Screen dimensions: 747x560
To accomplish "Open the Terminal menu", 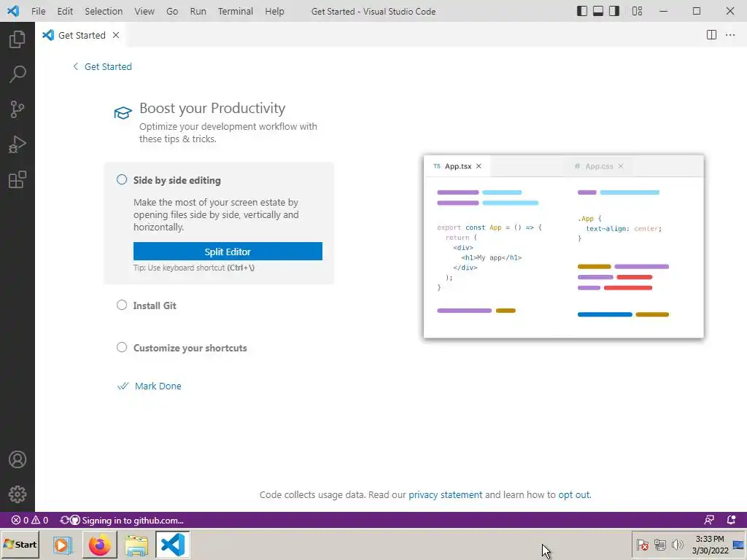I will coord(236,11).
